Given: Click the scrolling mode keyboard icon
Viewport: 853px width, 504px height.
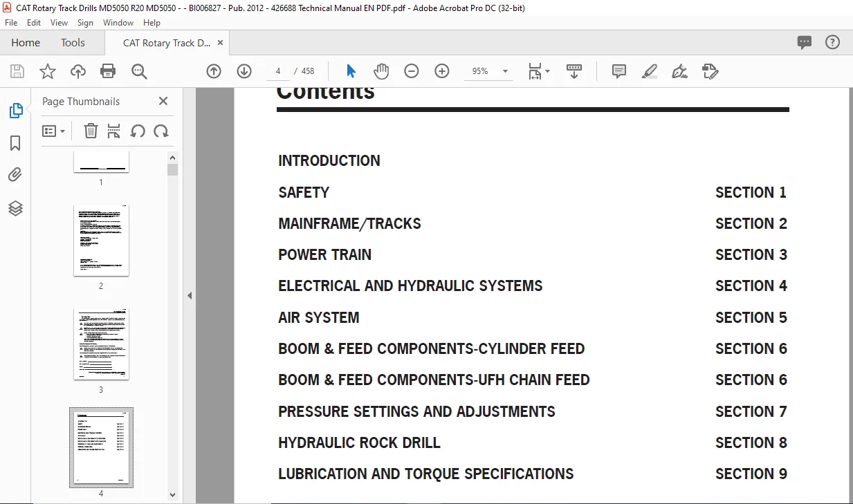Looking at the screenshot, I should (x=574, y=71).
